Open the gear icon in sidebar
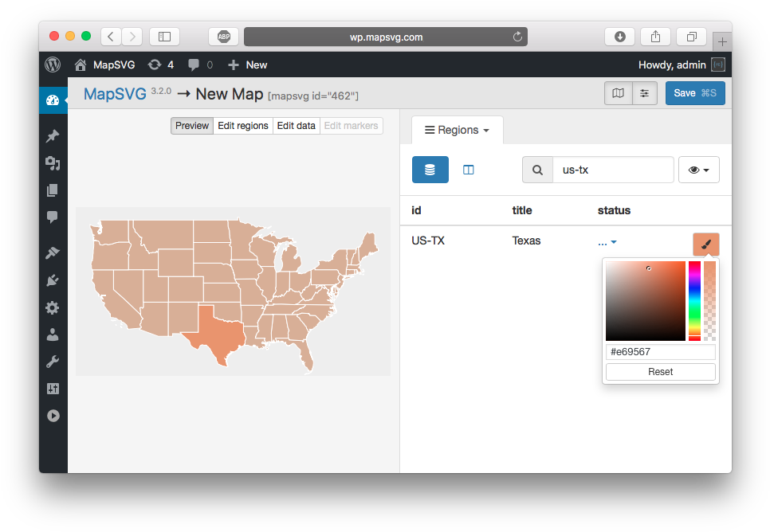 click(53, 307)
